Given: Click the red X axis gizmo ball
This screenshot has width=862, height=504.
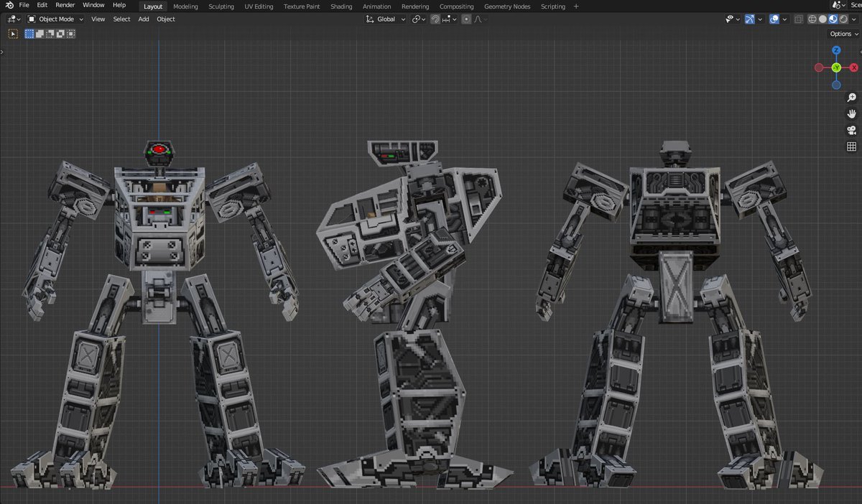Looking at the screenshot, I should (854, 67).
